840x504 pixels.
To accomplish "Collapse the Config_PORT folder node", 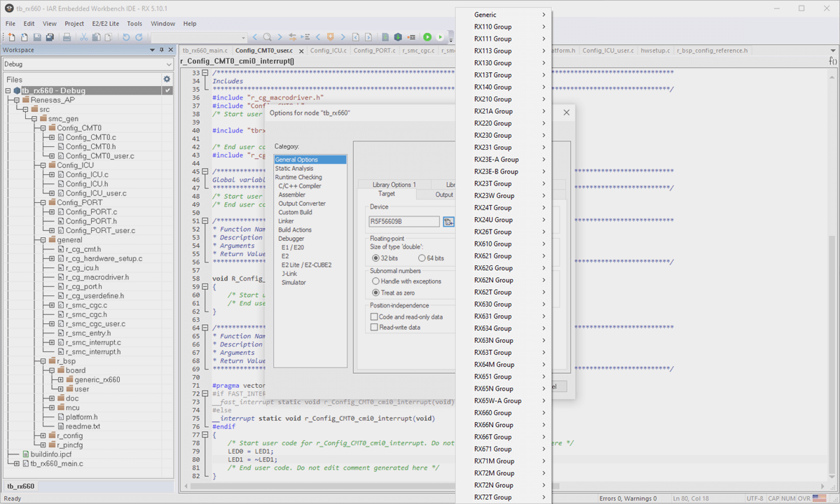I will pyautogui.click(x=43, y=203).
